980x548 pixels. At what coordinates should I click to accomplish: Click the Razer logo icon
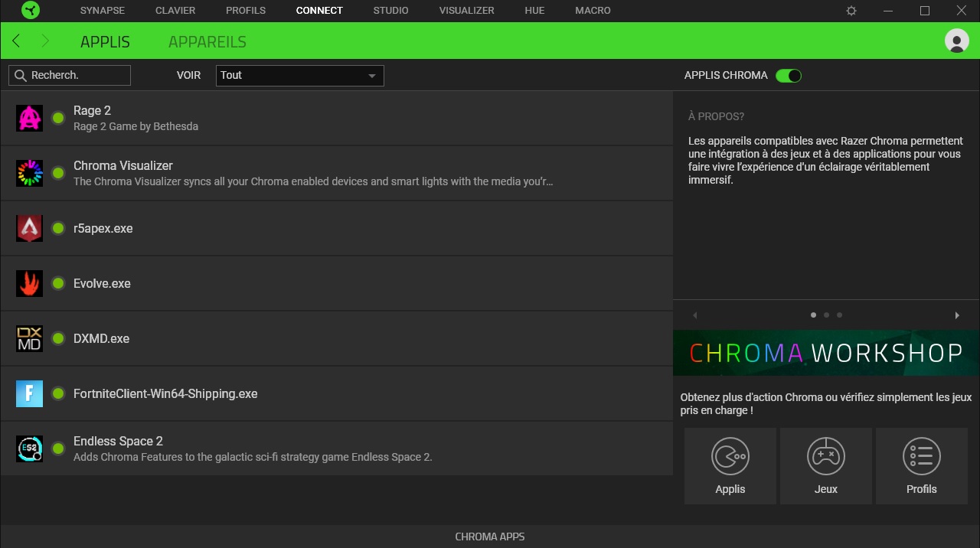click(31, 11)
